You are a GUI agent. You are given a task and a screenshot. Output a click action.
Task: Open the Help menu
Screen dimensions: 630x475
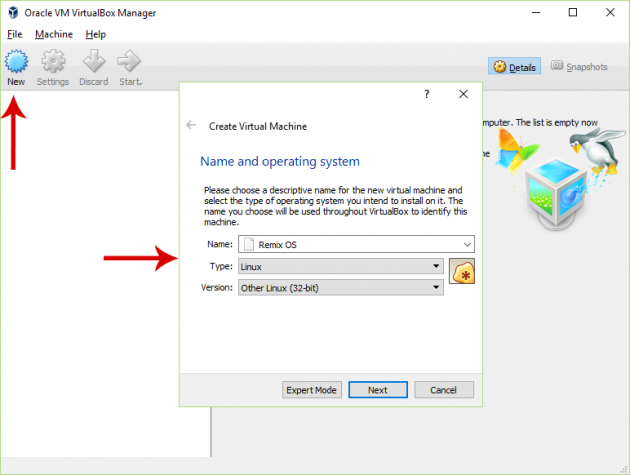[96, 34]
